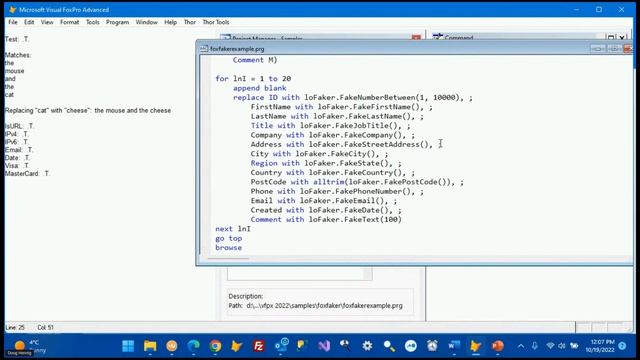640x360 pixels.
Task: Open the Settings gear from the taskbar
Action: click(367, 346)
